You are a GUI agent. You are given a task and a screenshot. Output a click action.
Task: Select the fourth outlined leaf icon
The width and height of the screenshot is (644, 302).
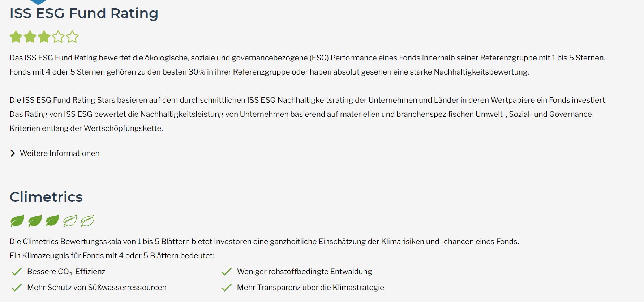70,220
